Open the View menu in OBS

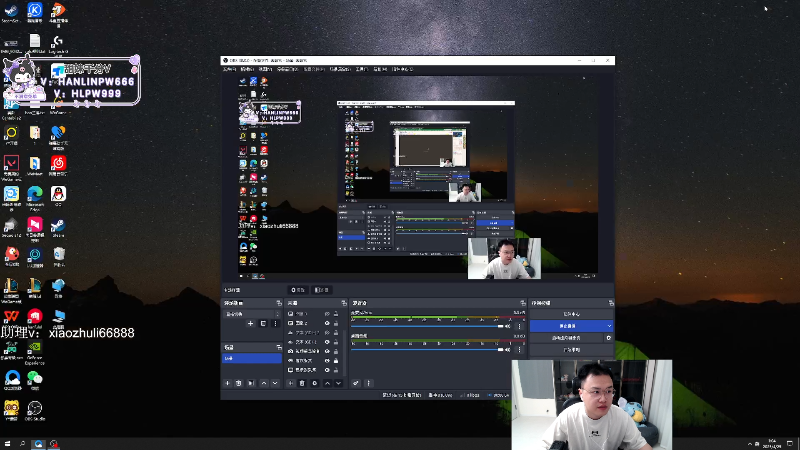pyautogui.click(x=265, y=69)
